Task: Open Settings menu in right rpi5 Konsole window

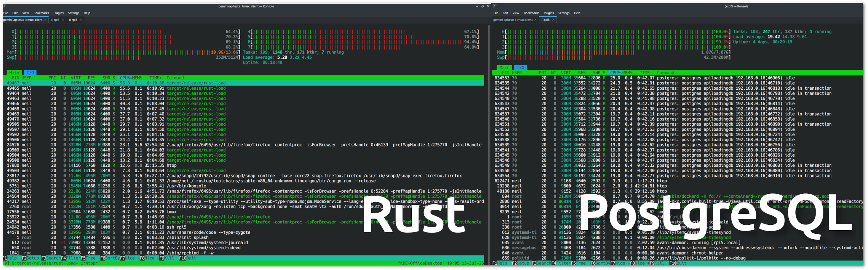Action: click(x=564, y=13)
